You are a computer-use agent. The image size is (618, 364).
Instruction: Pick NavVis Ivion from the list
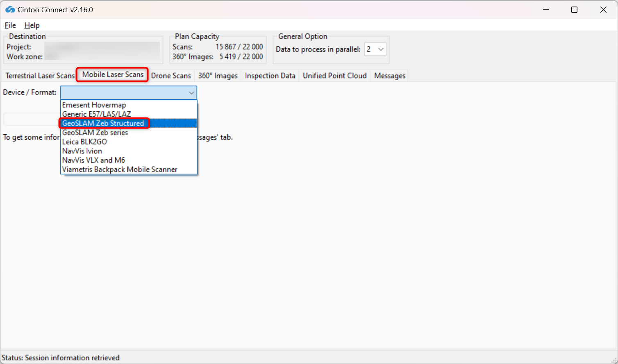(x=129, y=151)
